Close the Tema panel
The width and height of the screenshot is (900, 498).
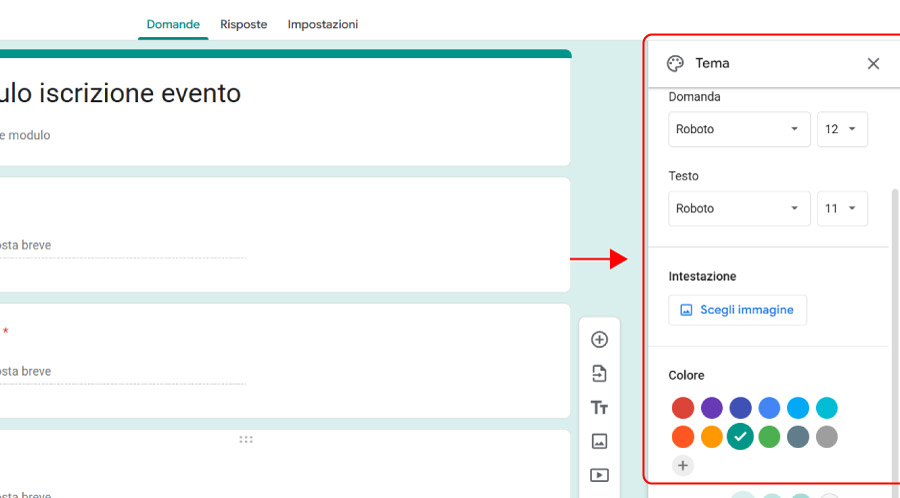coord(873,64)
